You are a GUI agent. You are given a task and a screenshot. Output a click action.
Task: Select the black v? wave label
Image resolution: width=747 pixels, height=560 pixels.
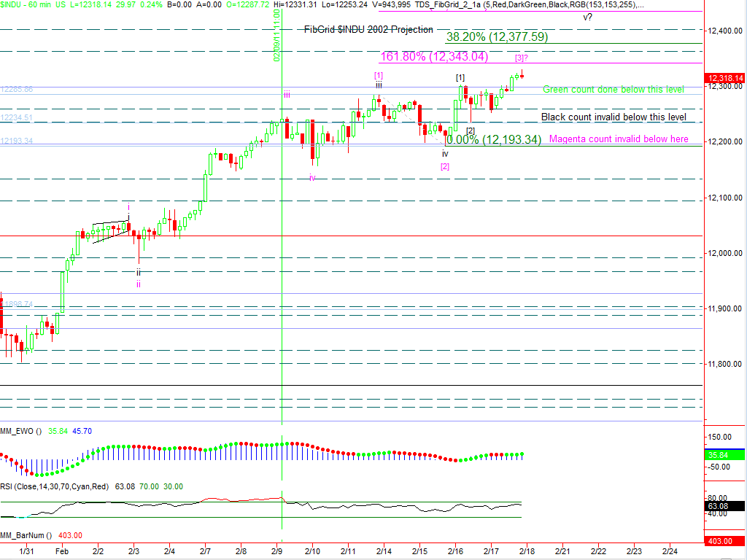(587, 17)
